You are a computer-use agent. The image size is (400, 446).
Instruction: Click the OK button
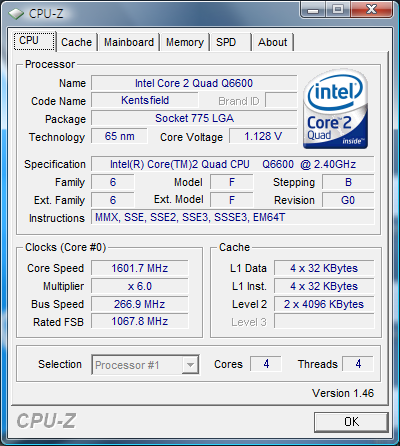(x=351, y=422)
